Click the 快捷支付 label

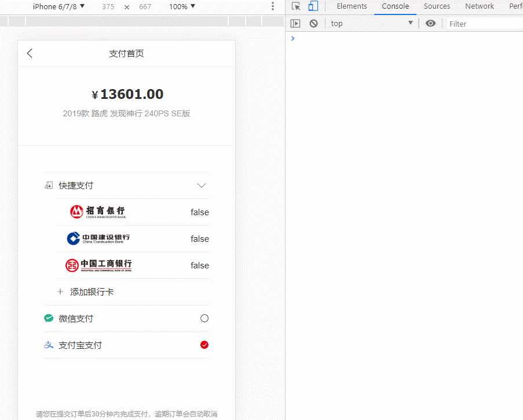click(x=76, y=186)
